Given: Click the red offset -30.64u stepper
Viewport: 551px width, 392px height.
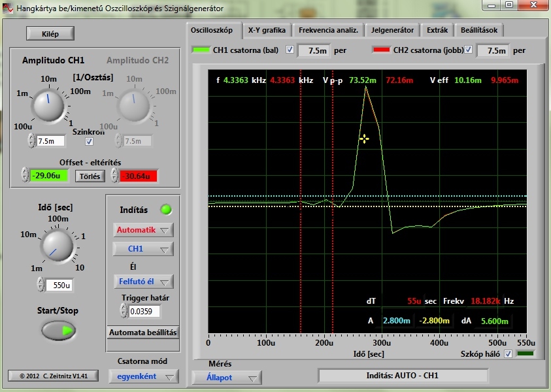Looking at the screenshot, I should [x=114, y=175].
